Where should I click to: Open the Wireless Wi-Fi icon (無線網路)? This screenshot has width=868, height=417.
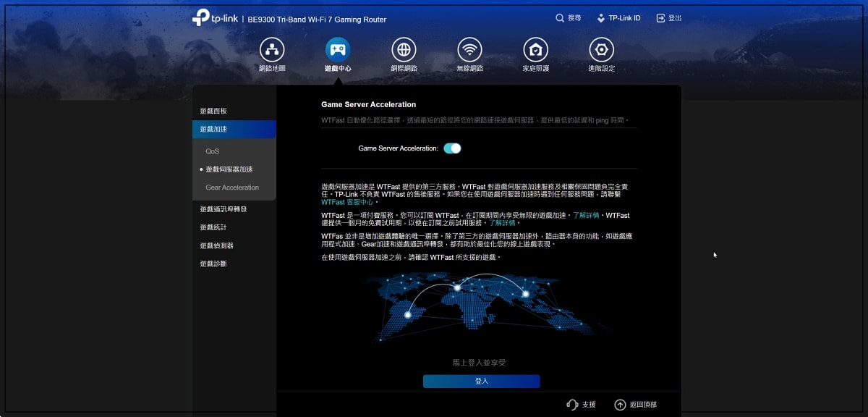tap(470, 50)
